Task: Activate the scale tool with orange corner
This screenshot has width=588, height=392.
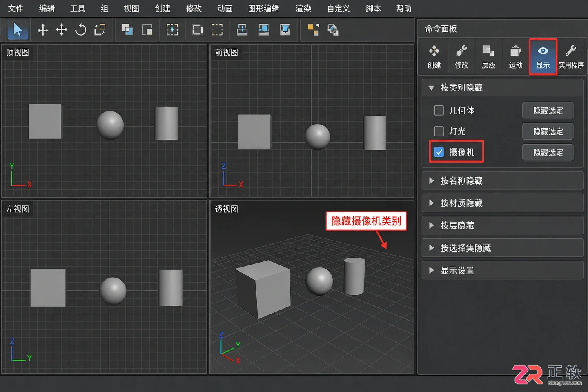Action: (x=100, y=30)
